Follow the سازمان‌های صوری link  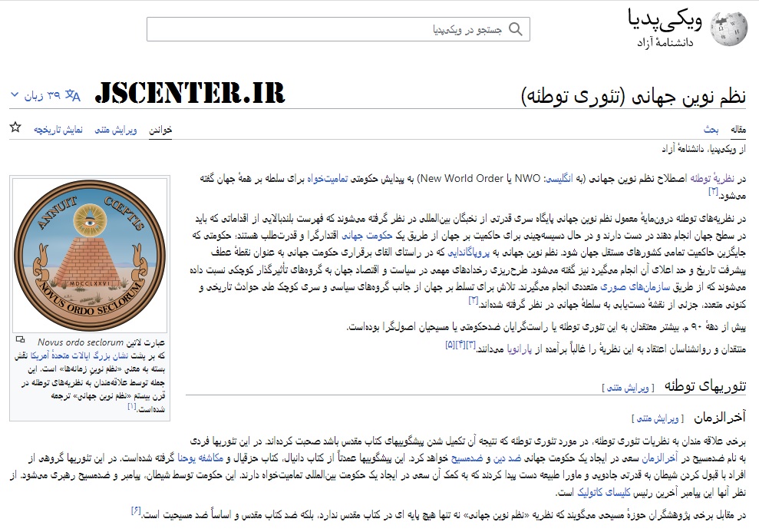[x=635, y=287]
